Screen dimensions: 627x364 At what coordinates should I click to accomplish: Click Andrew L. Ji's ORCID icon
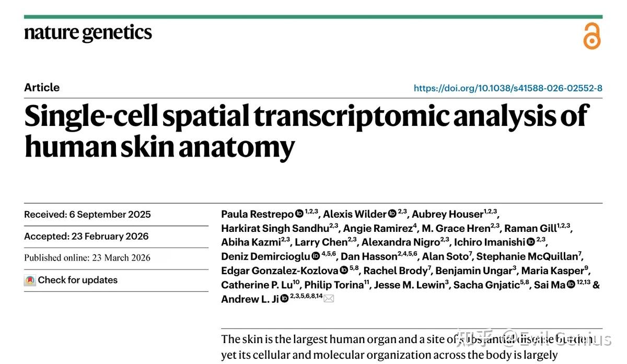(x=284, y=299)
